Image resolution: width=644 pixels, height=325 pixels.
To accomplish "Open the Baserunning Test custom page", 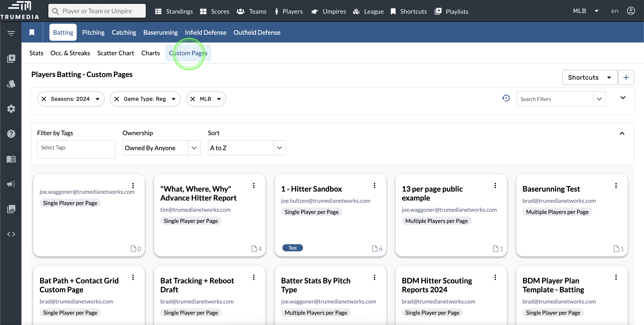I will point(551,189).
